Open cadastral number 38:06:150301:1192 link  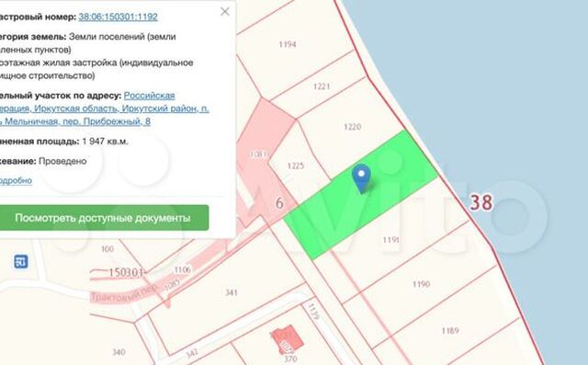pyautogui.click(x=118, y=17)
